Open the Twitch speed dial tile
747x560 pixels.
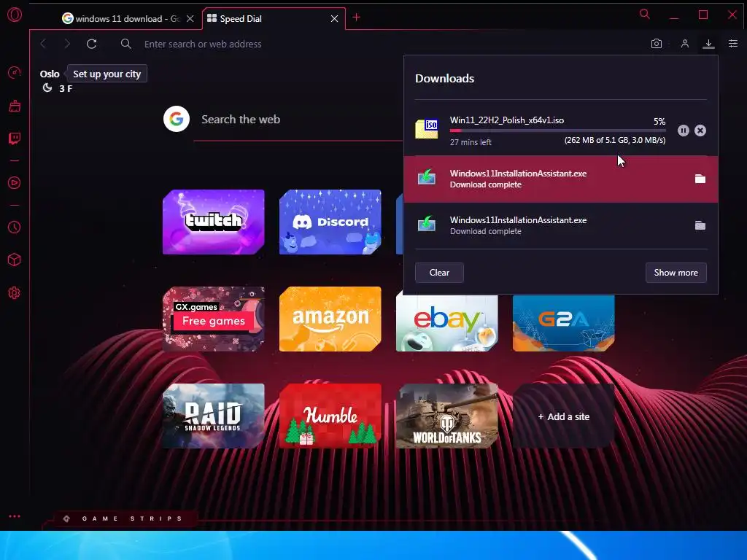214,222
